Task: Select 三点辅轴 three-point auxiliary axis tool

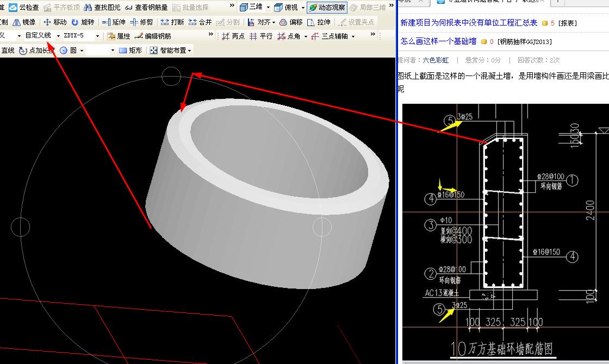Action: [330, 36]
